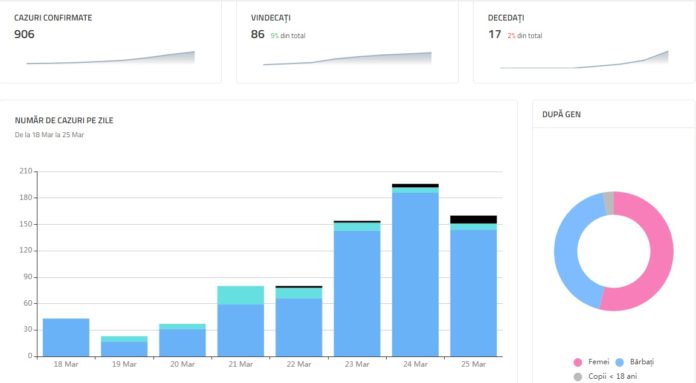Click the După Gen panel title
696x383 pixels.
coord(561,114)
